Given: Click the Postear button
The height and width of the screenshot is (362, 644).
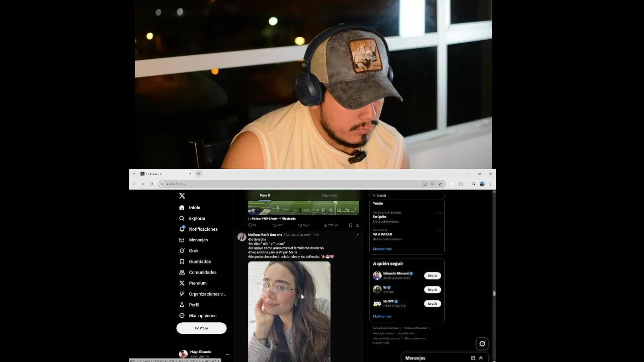Looking at the screenshot, I should point(201,328).
